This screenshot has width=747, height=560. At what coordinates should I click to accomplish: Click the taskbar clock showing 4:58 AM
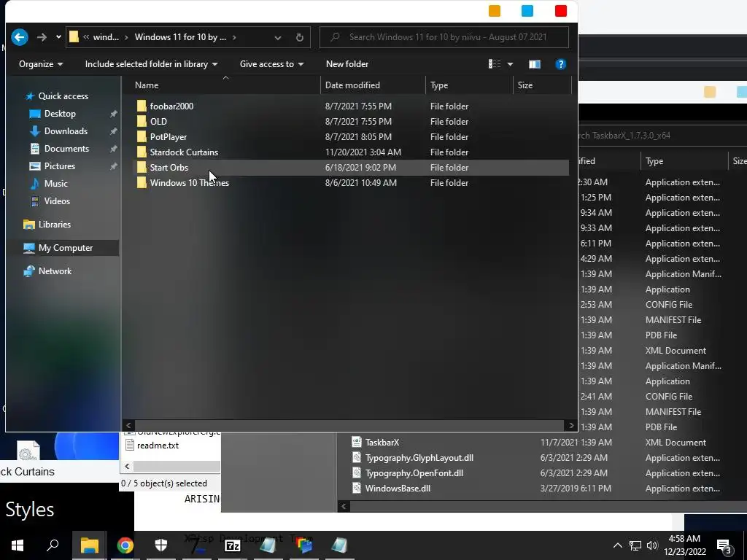[x=684, y=545]
